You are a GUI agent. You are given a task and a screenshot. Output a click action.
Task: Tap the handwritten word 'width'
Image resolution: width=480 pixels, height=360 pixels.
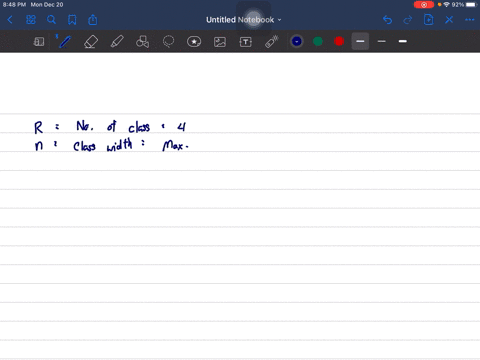119,145
